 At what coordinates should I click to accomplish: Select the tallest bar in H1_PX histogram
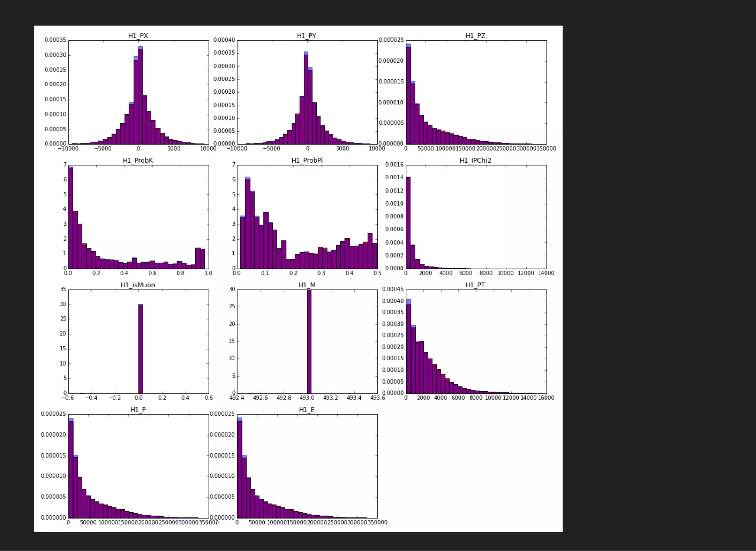pos(140,96)
